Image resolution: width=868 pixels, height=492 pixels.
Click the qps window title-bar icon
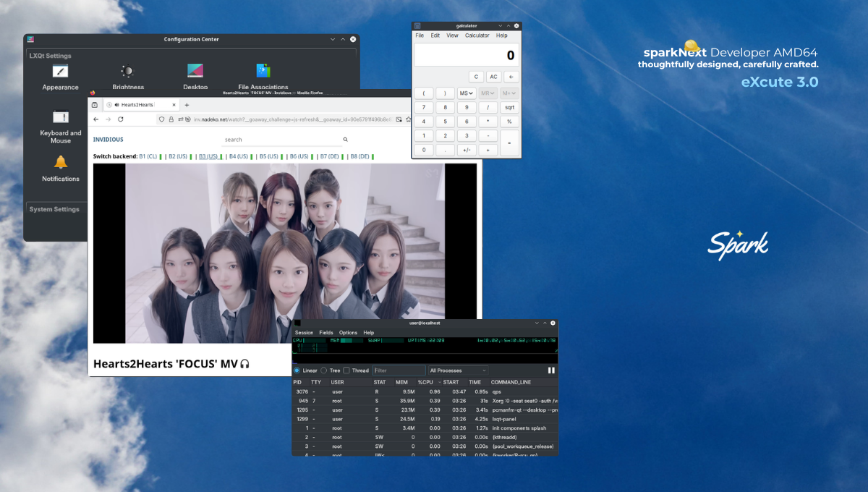[x=297, y=323]
